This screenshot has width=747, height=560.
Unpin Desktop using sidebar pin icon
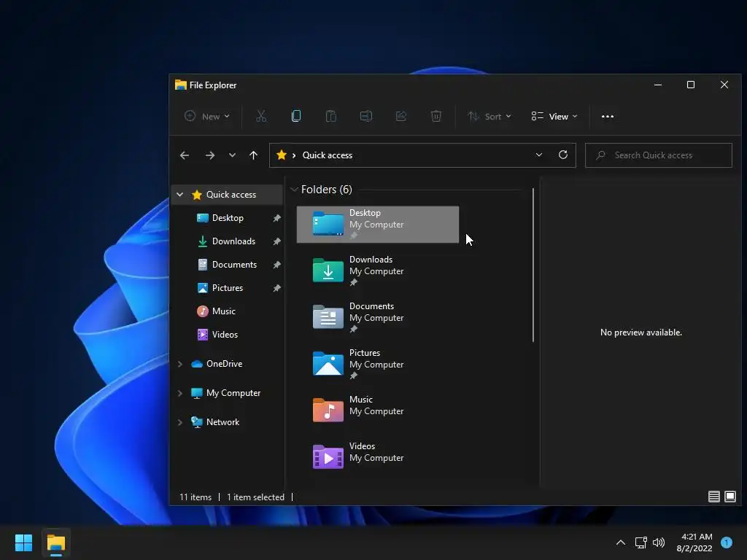(x=276, y=218)
